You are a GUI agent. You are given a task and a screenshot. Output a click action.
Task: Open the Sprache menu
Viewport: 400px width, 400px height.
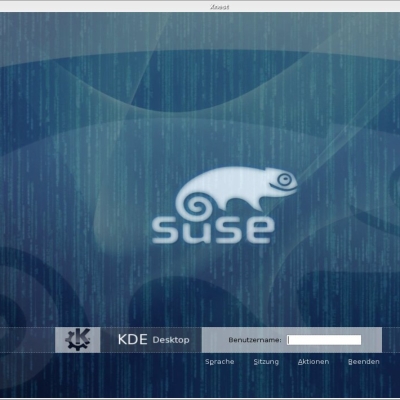click(x=220, y=362)
